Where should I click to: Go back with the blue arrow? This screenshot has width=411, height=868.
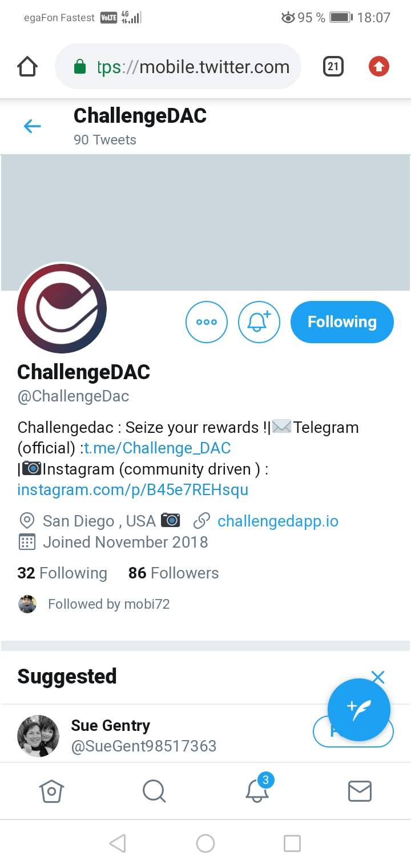click(33, 126)
